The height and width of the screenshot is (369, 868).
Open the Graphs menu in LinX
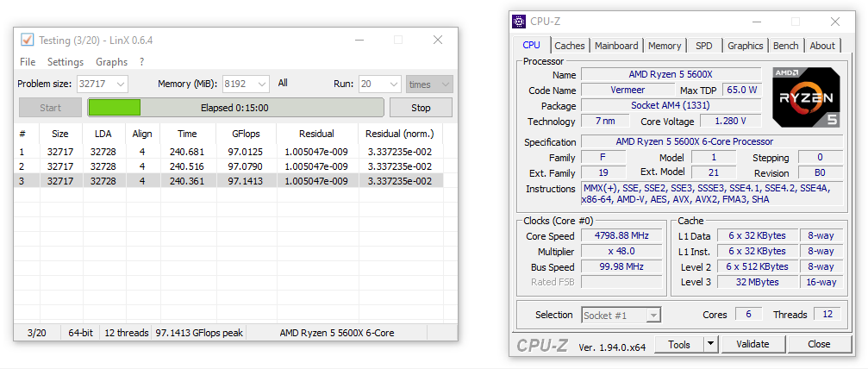click(111, 62)
